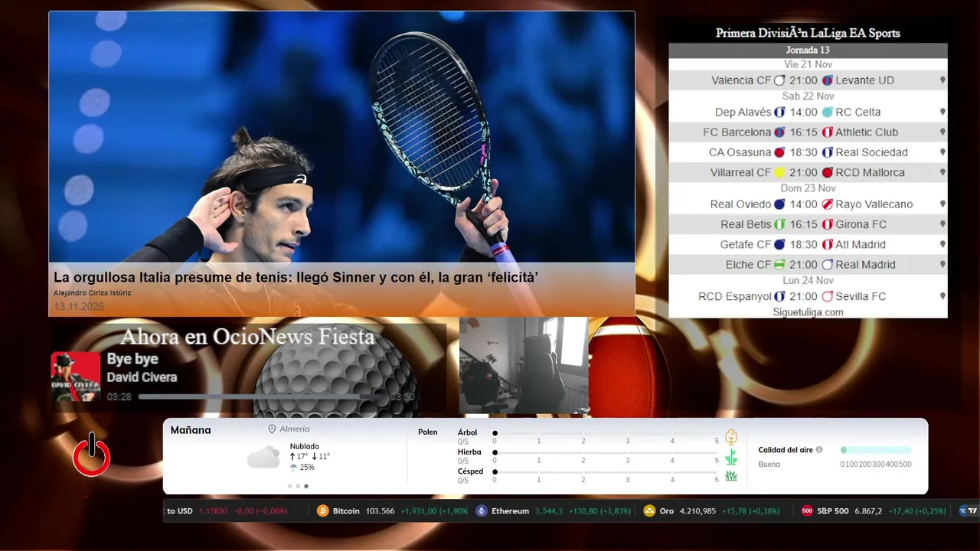The width and height of the screenshot is (980, 551).
Task: Open the Siguetuliga.com link
Action: click(x=808, y=312)
